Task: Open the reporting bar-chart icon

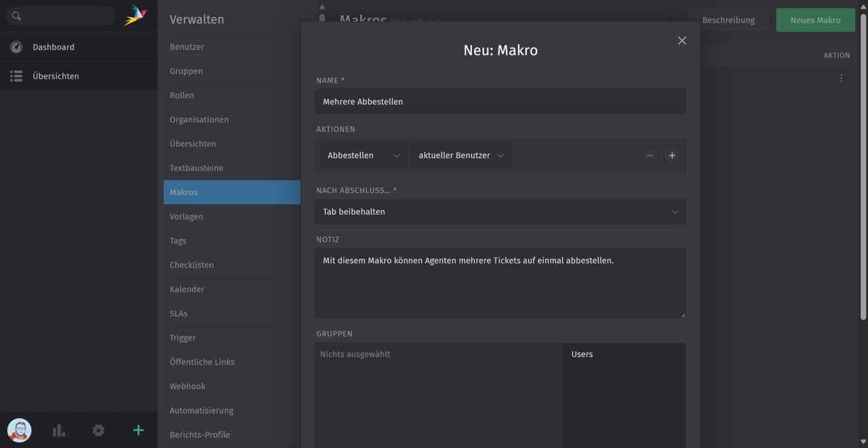Action: tap(58, 430)
